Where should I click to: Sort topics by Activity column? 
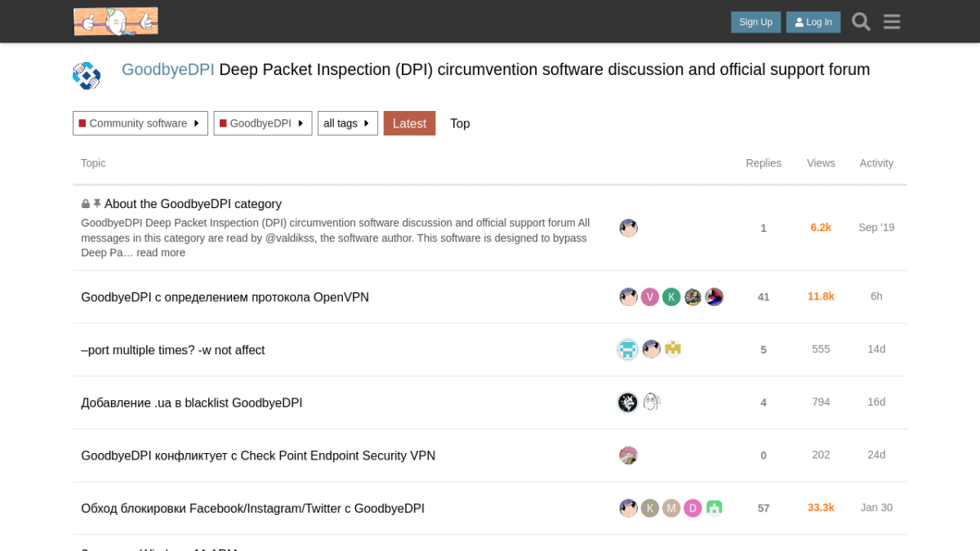(876, 163)
